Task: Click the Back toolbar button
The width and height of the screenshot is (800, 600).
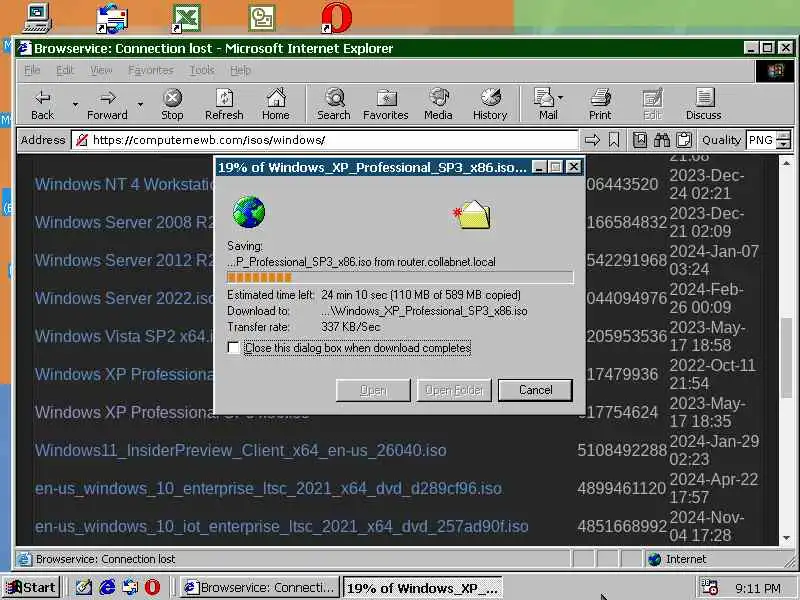Action: 43,105
